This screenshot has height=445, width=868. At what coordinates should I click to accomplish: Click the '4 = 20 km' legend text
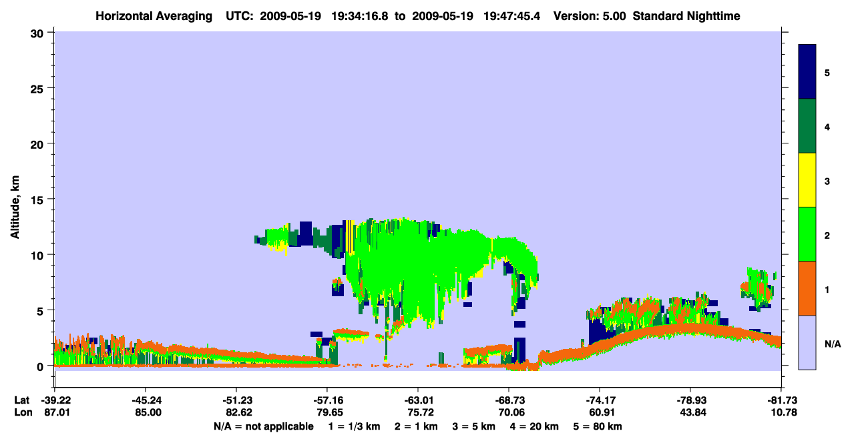click(533, 426)
